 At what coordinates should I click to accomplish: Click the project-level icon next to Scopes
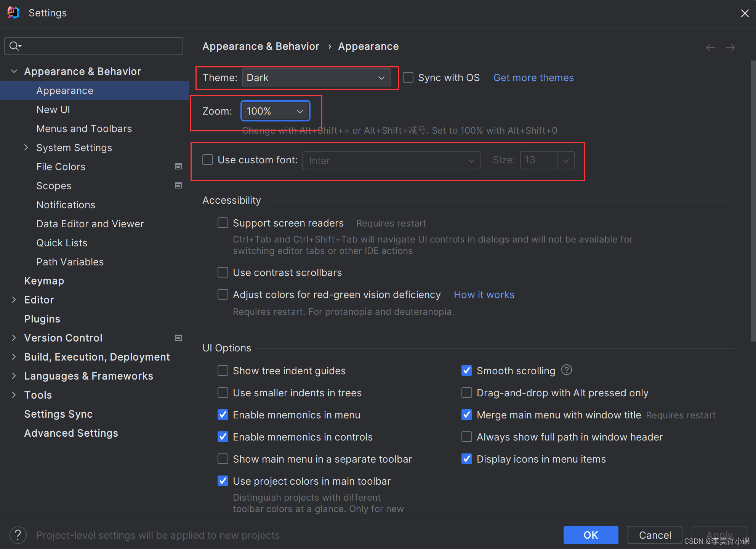click(178, 185)
